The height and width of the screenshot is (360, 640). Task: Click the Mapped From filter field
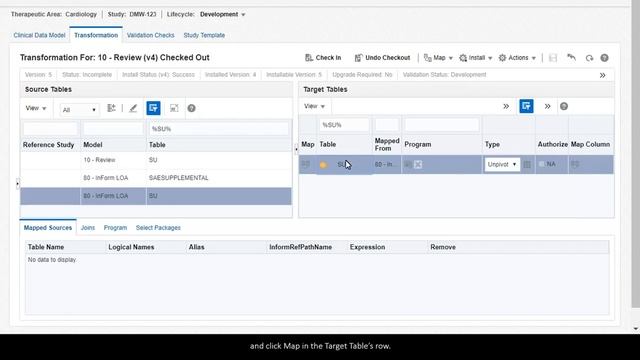387,125
